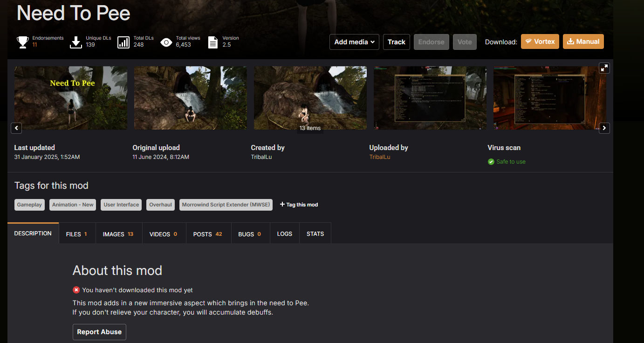Switch to the Videos tab
This screenshot has height=343, width=644.
point(164,234)
